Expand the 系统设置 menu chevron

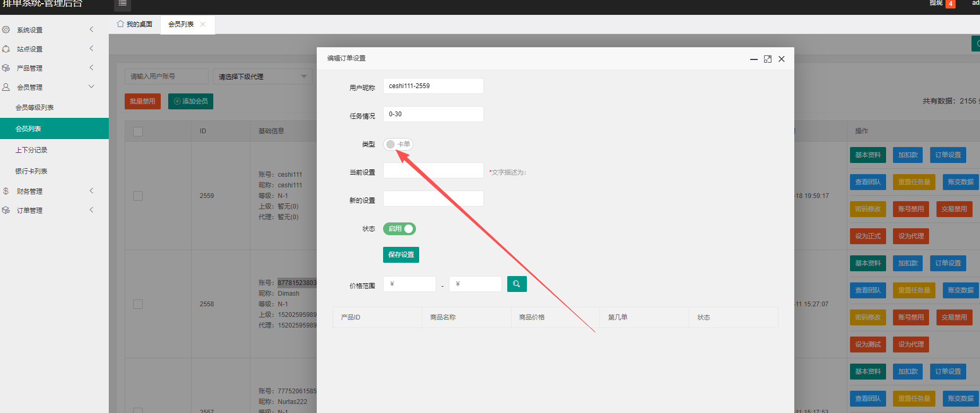(91, 30)
